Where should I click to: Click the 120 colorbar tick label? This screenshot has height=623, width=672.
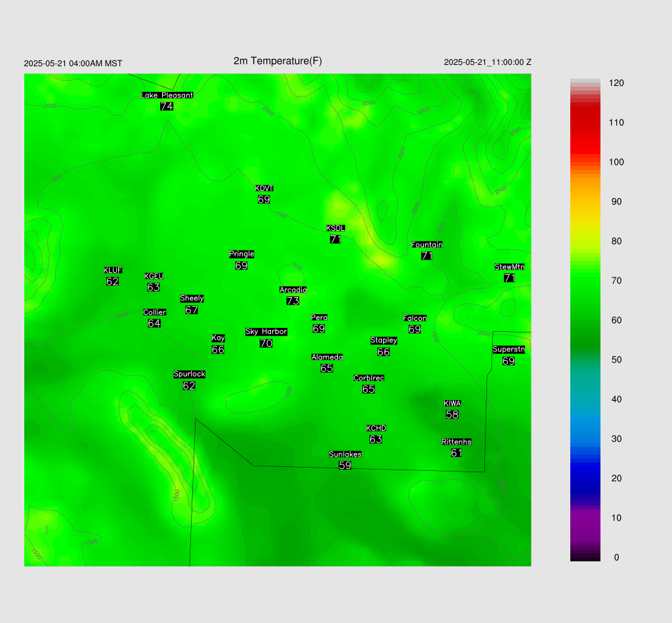click(616, 83)
